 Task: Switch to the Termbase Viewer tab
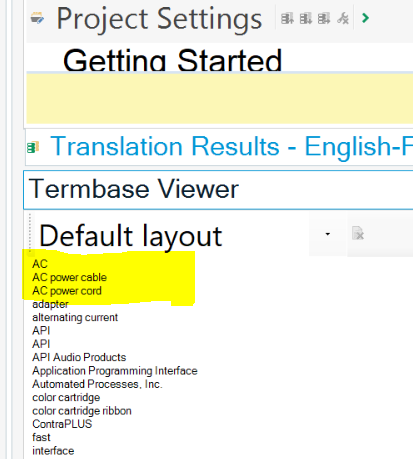tap(134, 189)
